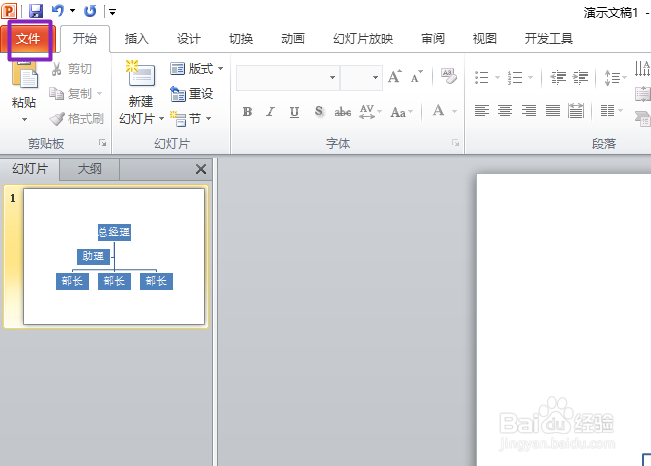Screen dimensions: 651x466
Task: Toggle Bold formatting
Action: pos(247,111)
